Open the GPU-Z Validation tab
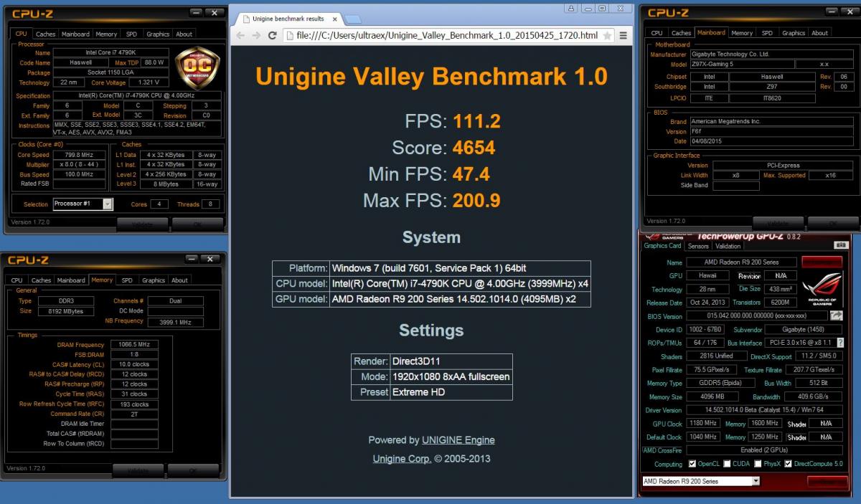Screen dimensions: 861x504 coord(728,246)
